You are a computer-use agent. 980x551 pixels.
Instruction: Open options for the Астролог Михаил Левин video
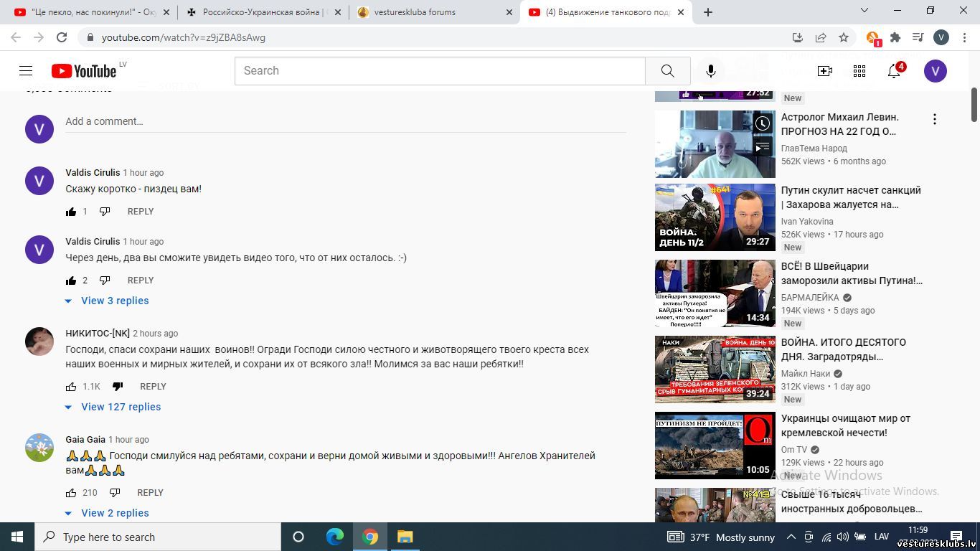coord(934,119)
